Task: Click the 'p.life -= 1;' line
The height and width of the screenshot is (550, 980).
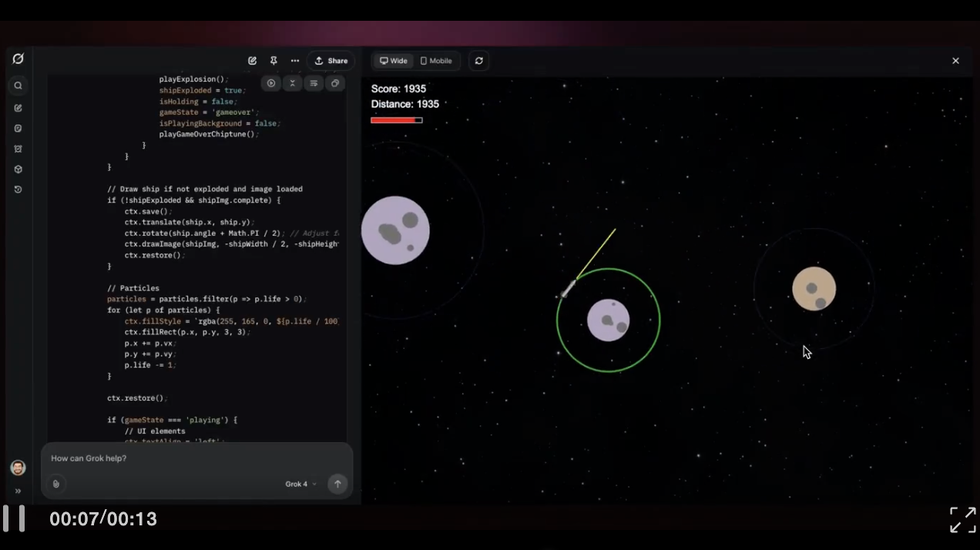Action: click(x=150, y=365)
